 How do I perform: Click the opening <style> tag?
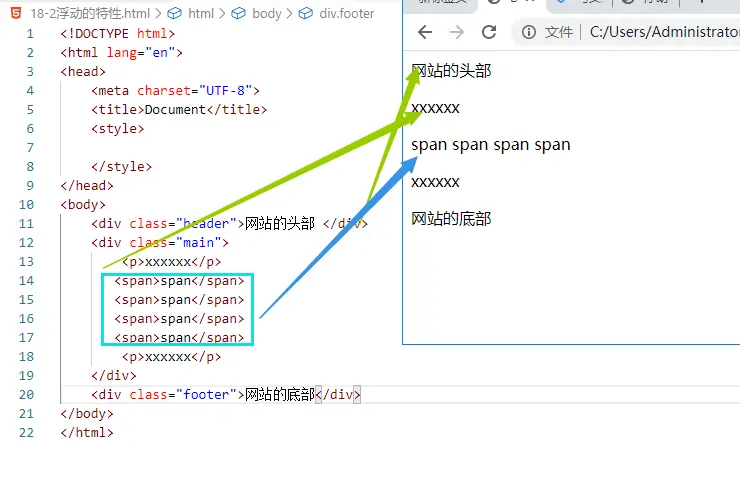tap(118, 128)
